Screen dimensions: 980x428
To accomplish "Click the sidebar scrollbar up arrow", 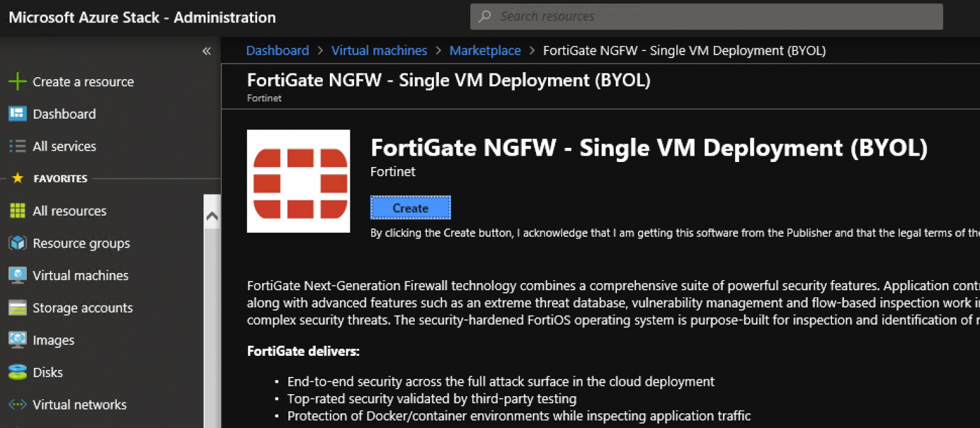I will pos(212,215).
